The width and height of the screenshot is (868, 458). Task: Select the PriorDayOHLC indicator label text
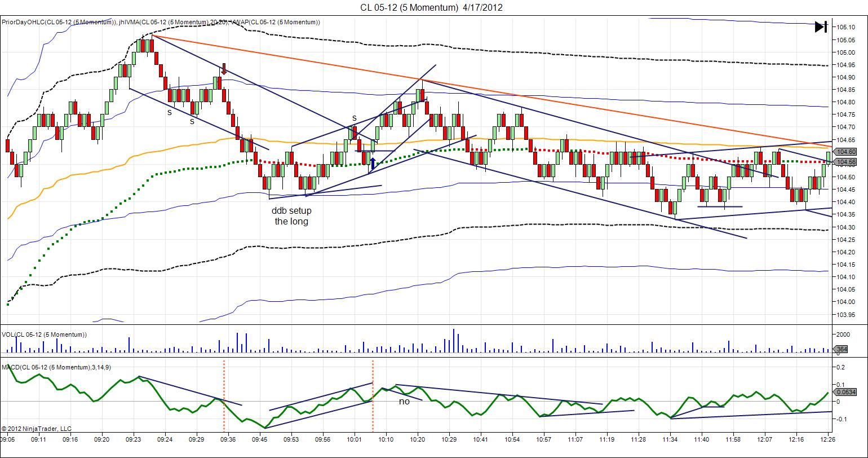click(59, 22)
